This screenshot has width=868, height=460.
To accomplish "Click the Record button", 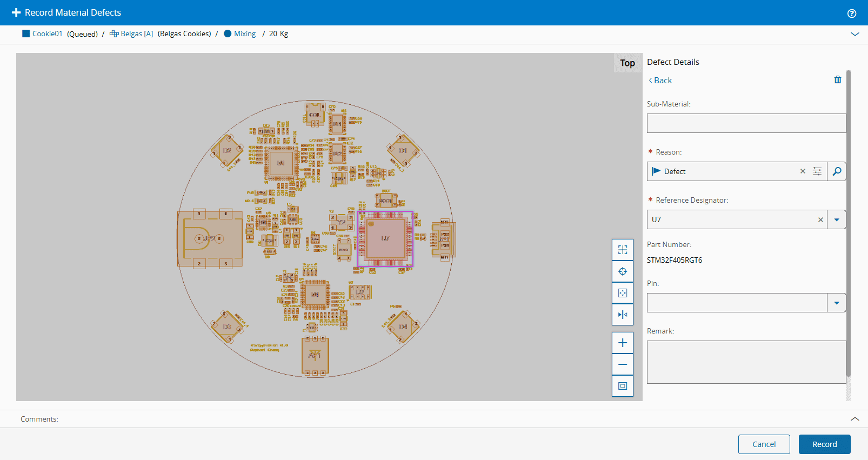I will (824, 444).
